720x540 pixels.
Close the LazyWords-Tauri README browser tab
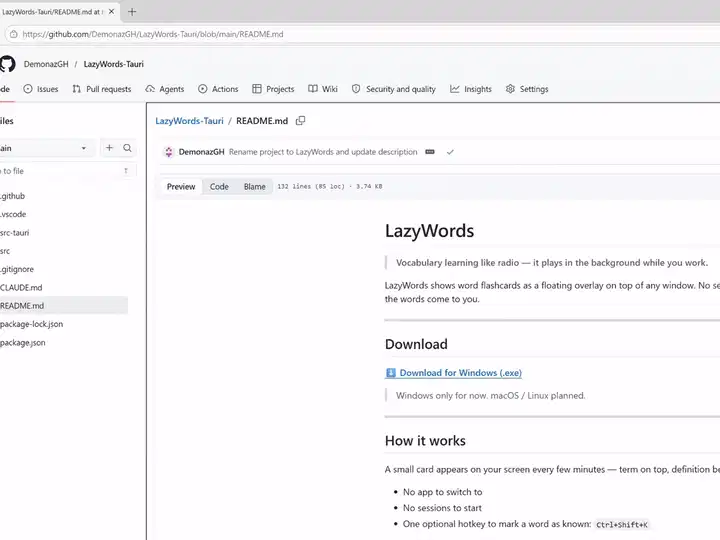coord(111,11)
